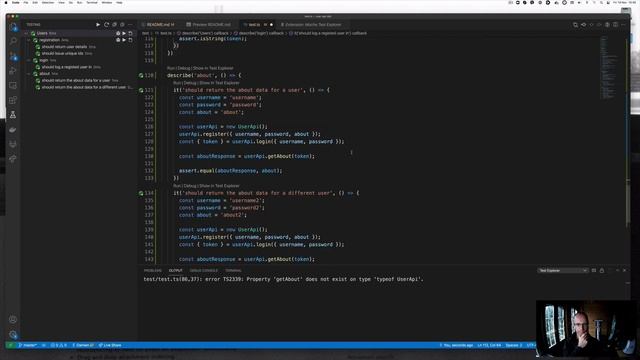The image size is (640, 360).
Task: Switch to the Terminal panel tab
Action: pos(233,271)
